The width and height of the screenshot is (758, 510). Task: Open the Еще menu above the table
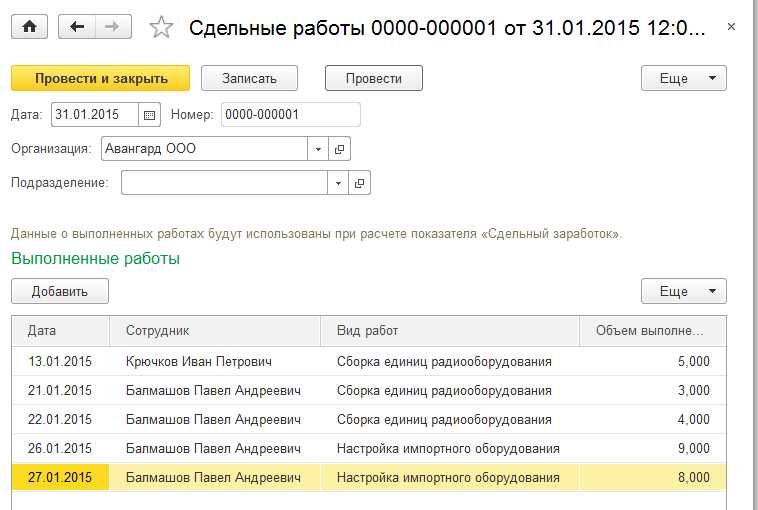(x=683, y=291)
